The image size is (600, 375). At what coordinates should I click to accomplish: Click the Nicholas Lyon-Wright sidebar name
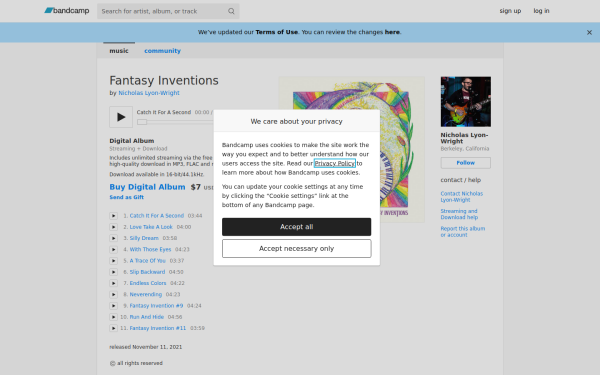(x=464, y=138)
